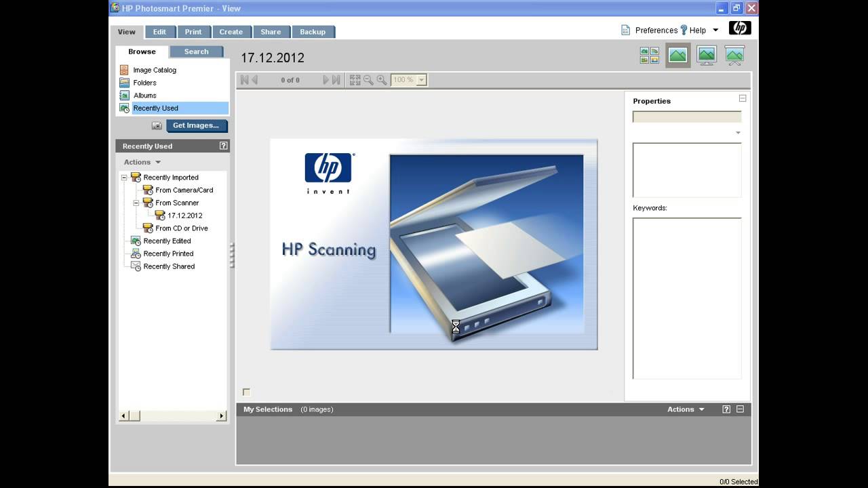868x488 pixels.
Task: Minimize the My Selections tray
Action: point(740,409)
